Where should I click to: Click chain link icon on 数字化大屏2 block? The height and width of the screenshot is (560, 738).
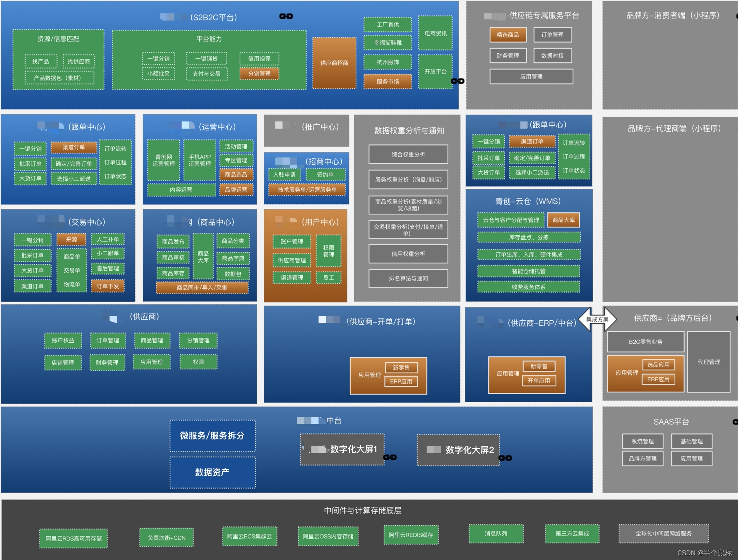tap(505, 458)
